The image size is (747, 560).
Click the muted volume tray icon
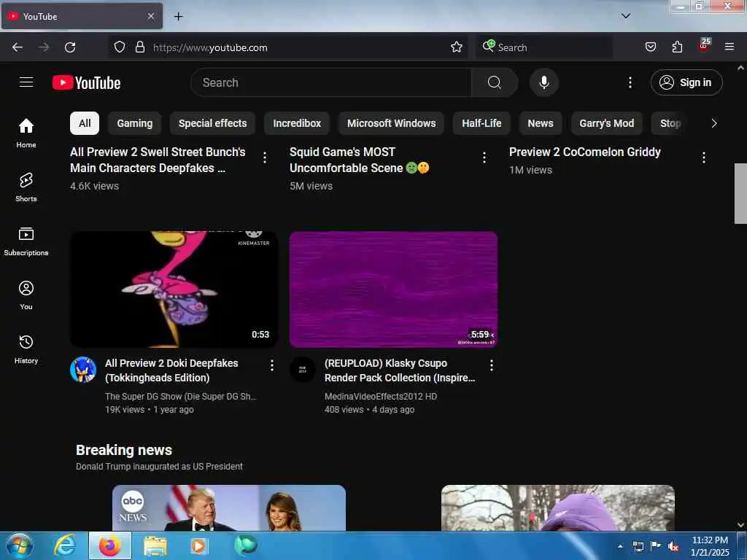(x=673, y=547)
